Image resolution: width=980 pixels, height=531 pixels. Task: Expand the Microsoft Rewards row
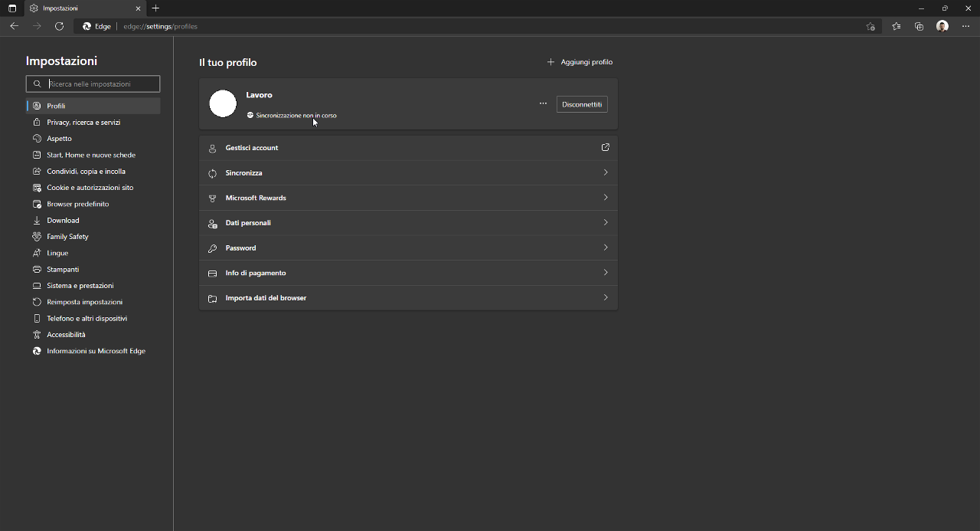coord(408,198)
